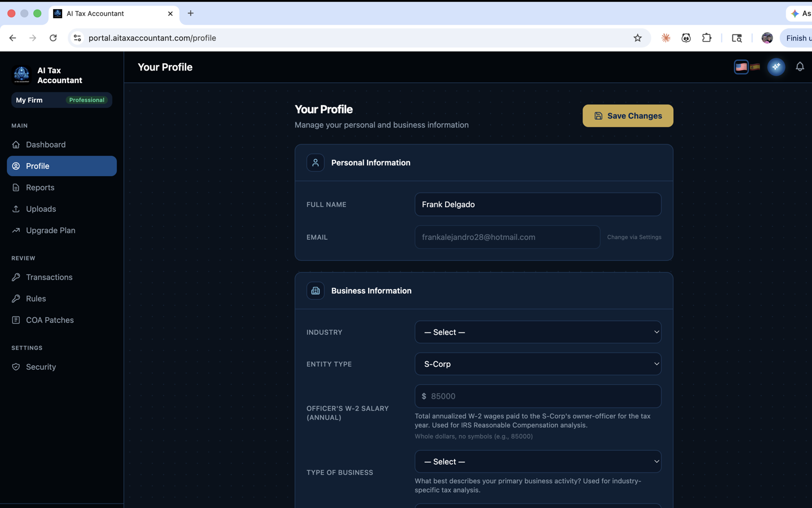The width and height of the screenshot is (812, 508).
Task: Open the Chrome profile avatar
Action: (767, 38)
